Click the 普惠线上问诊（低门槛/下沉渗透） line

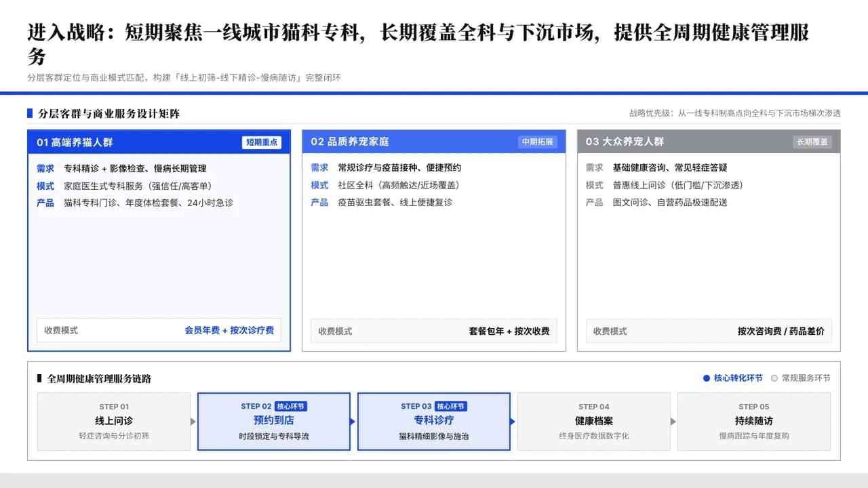(678, 185)
